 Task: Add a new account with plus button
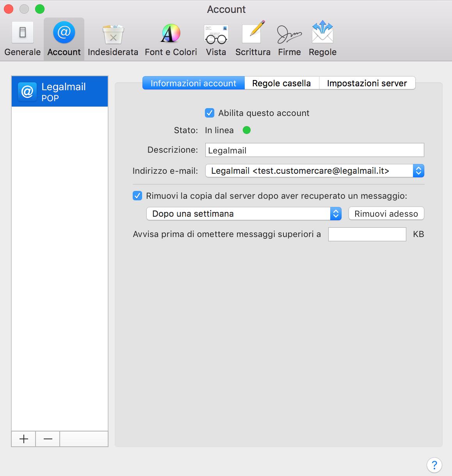pos(24,439)
